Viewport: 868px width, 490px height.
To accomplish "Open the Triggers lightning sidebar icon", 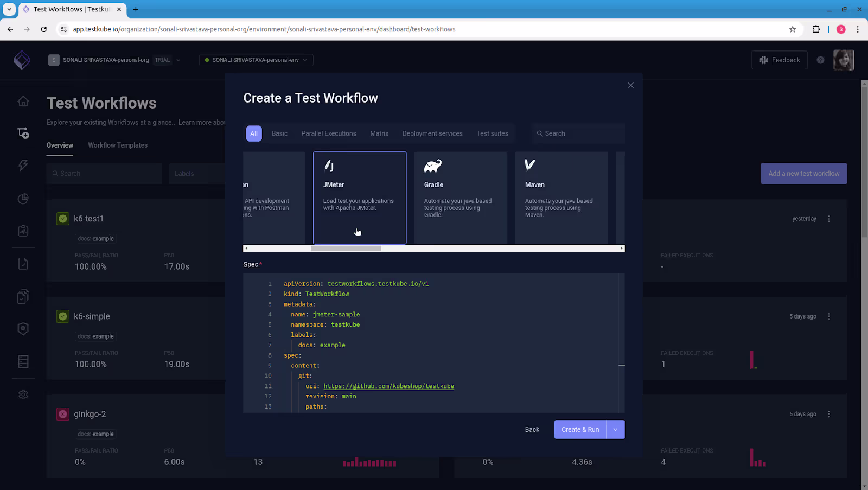I will point(23,166).
